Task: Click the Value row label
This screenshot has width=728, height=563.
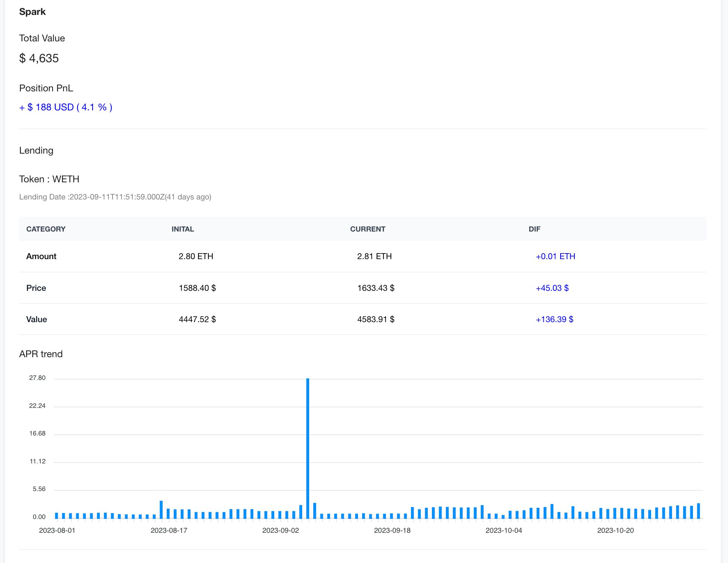Action: 37,319
